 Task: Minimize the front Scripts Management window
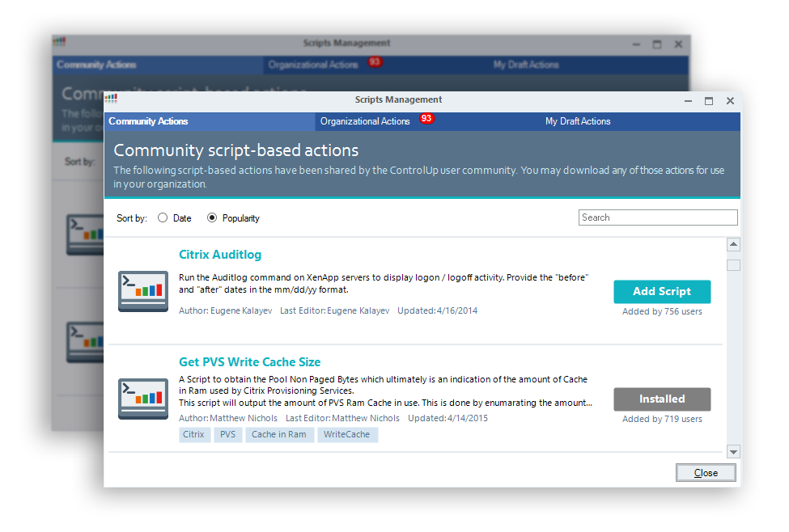click(688, 101)
